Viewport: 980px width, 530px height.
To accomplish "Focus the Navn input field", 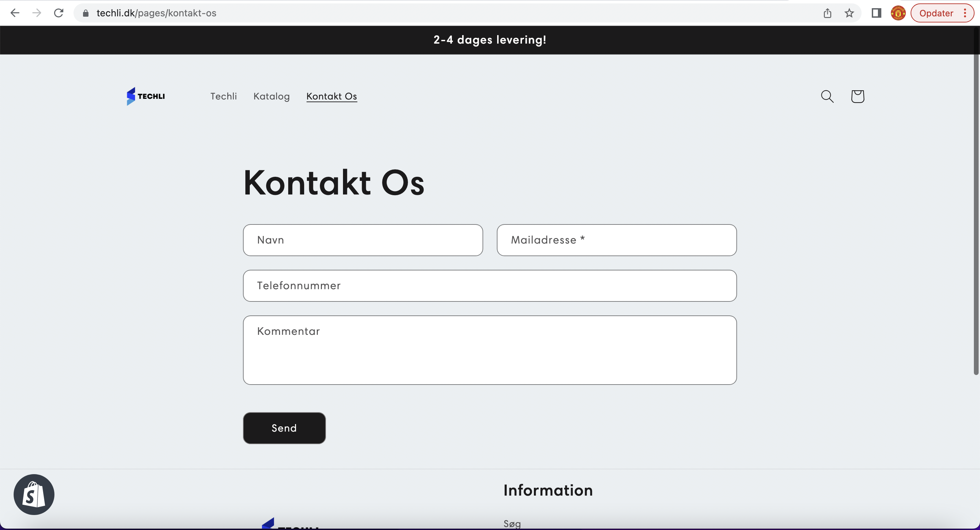I will (362, 240).
